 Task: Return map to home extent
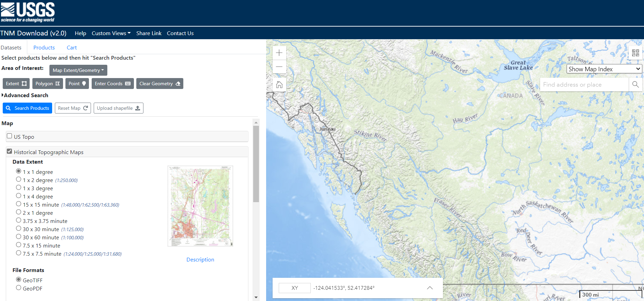point(279,85)
